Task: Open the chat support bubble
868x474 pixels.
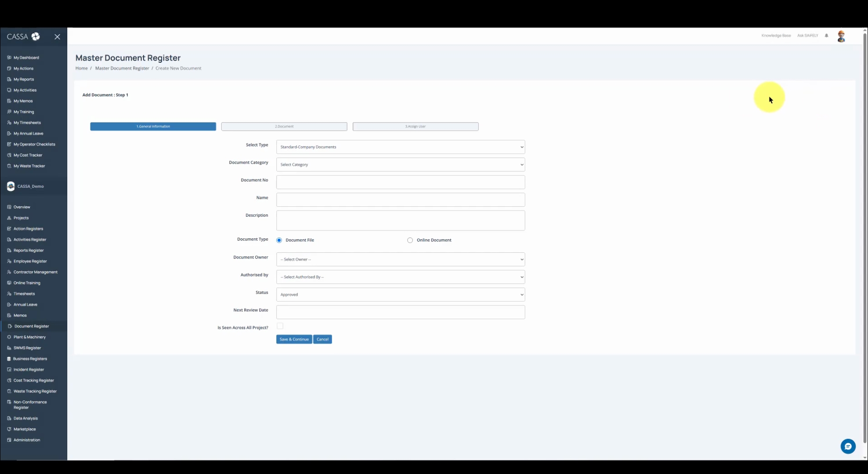Action: tap(848, 446)
